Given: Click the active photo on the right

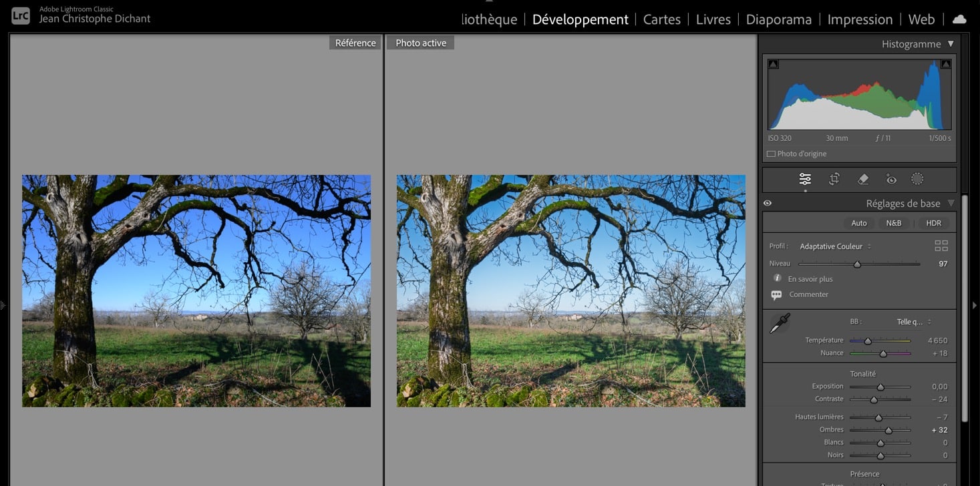Looking at the screenshot, I should pos(571,291).
